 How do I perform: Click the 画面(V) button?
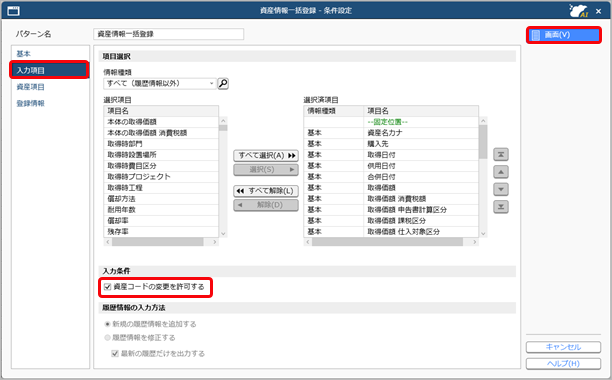coord(564,35)
